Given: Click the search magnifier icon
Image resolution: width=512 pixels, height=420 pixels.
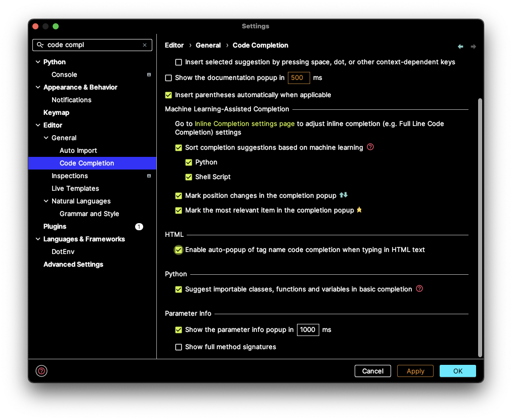Looking at the screenshot, I should [40, 45].
